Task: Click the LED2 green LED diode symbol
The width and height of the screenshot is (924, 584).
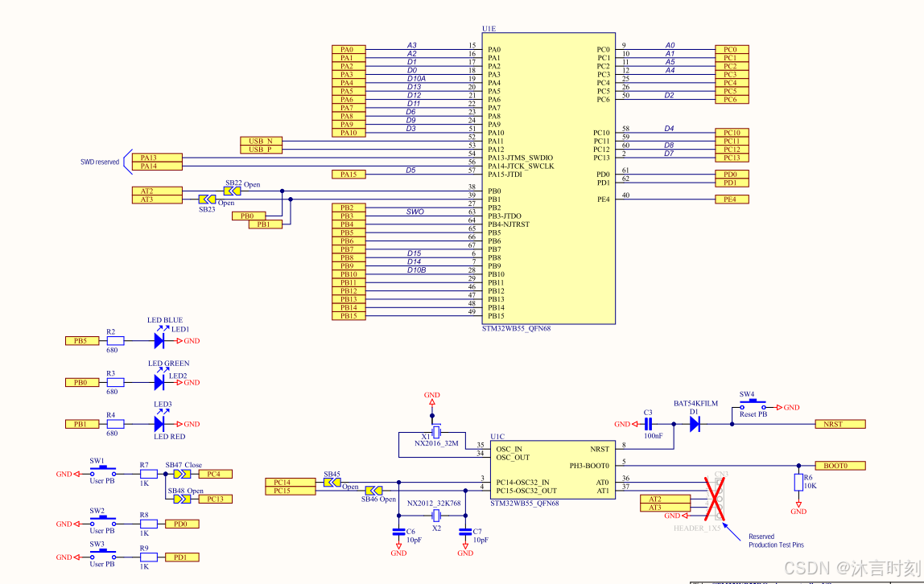Action: (x=159, y=382)
